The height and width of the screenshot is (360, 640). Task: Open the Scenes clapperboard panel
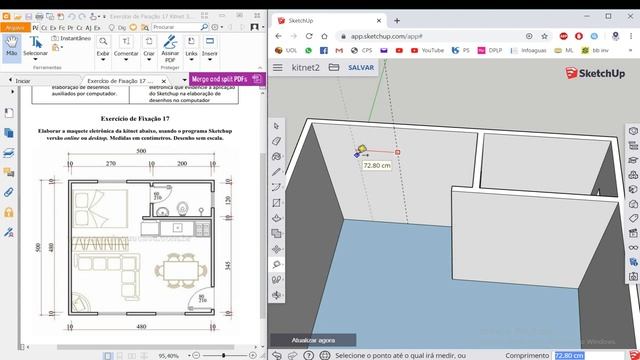633,233
